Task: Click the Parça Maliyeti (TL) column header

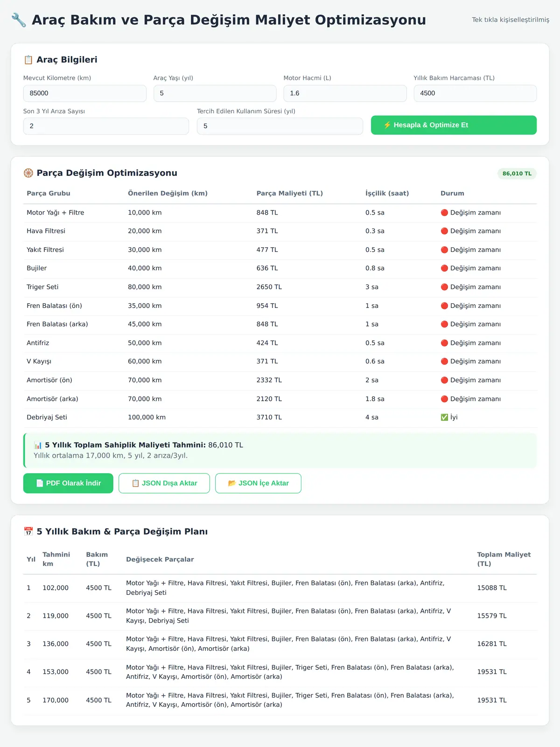Action: [x=289, y=193]
